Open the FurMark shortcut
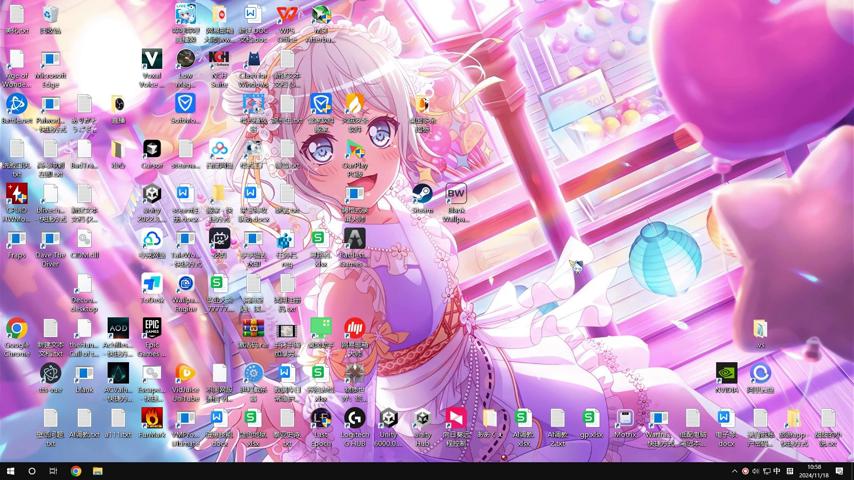The height and width of the screenshot is (480, 854). pos(151,418)
